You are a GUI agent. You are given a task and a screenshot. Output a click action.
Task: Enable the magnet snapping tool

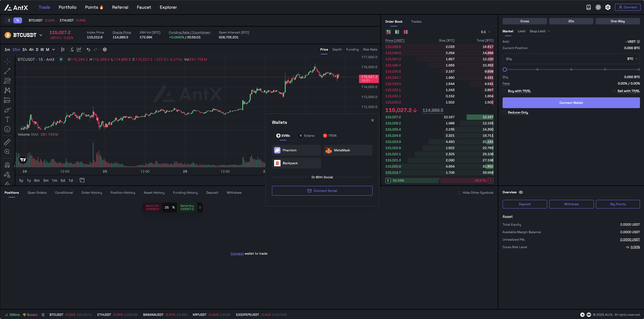click(x=7, y=164)
